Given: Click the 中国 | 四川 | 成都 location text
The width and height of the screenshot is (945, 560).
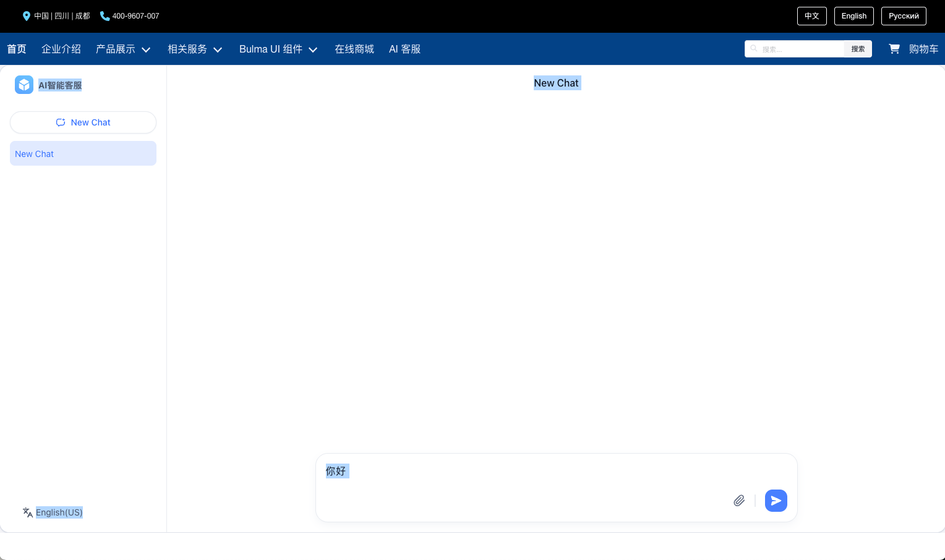Looking at the screenshot, I should 62,16.
